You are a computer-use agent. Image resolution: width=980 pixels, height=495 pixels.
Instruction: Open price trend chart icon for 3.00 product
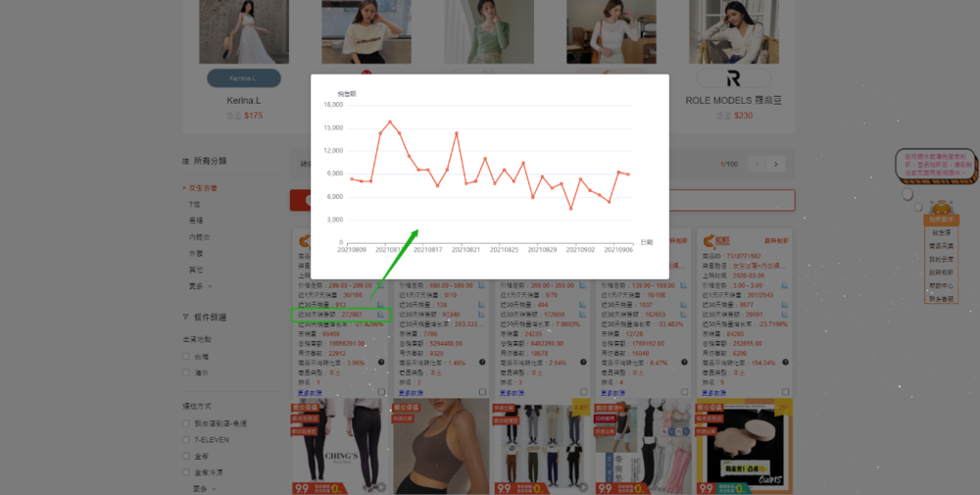click(x=785, y=285)
